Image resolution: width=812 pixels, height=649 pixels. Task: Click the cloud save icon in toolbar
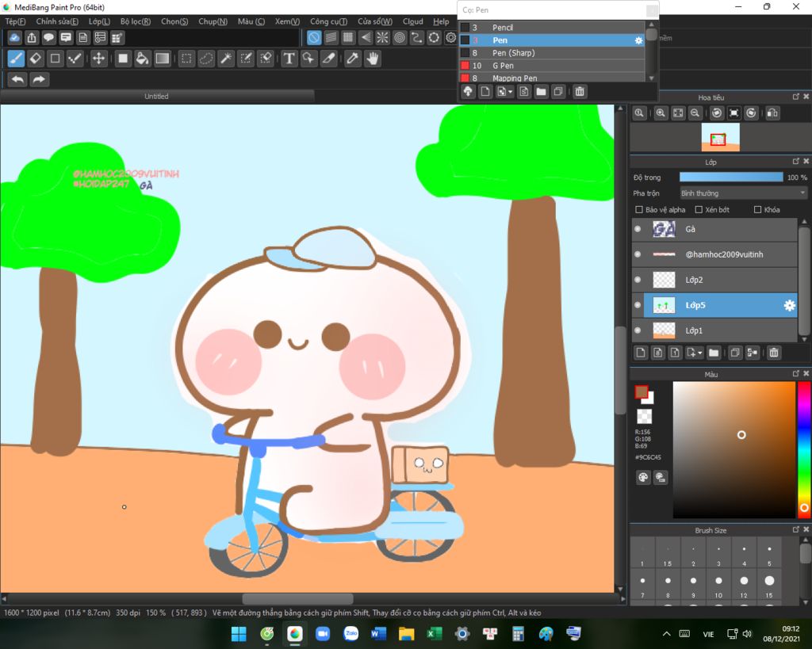14,37
